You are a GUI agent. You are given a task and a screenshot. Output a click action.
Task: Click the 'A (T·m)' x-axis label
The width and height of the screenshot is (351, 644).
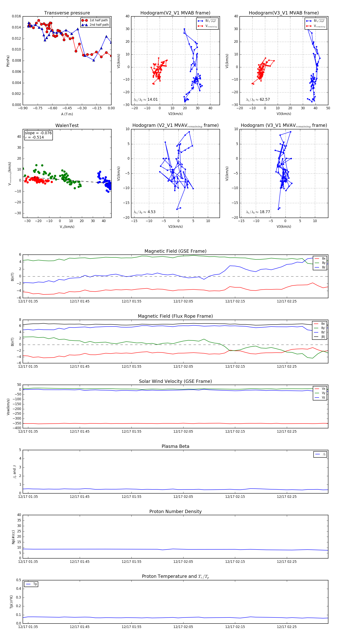(67, 114)
